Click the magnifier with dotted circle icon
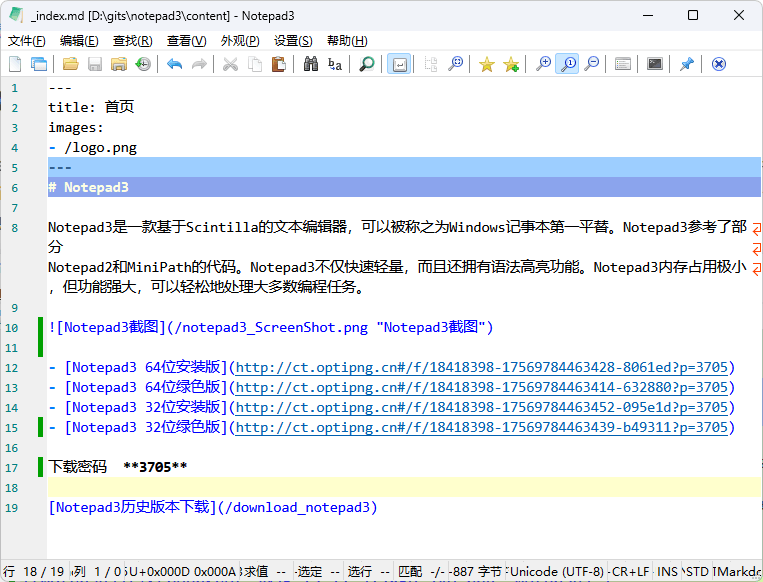This screenshot has width=763, height=582. tap(455, 64)
